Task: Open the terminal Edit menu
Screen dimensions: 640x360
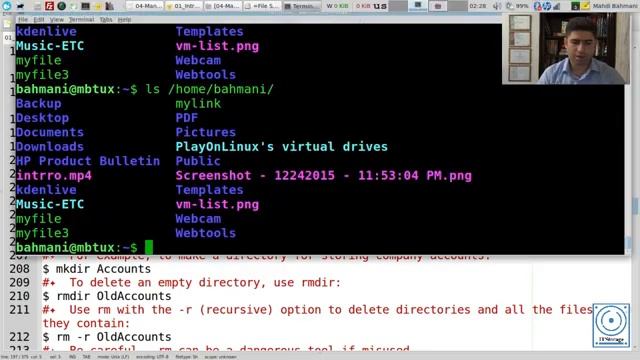Action: 38,19
